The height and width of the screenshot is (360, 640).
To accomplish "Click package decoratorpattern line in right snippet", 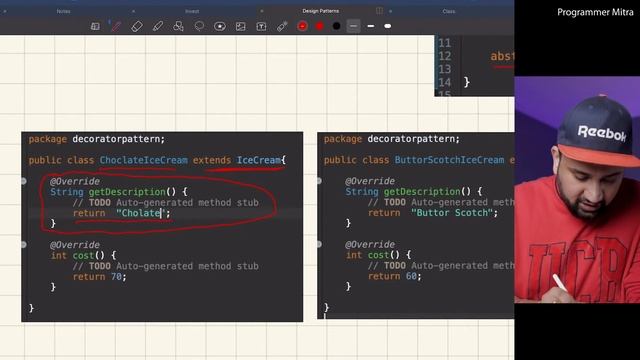I will click(392, 139).
